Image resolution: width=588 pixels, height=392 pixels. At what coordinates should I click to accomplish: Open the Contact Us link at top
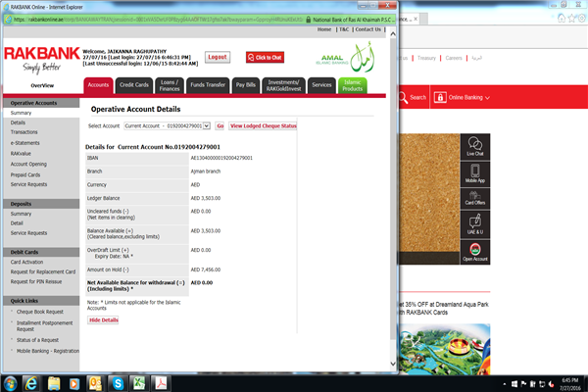coord(367,29)
